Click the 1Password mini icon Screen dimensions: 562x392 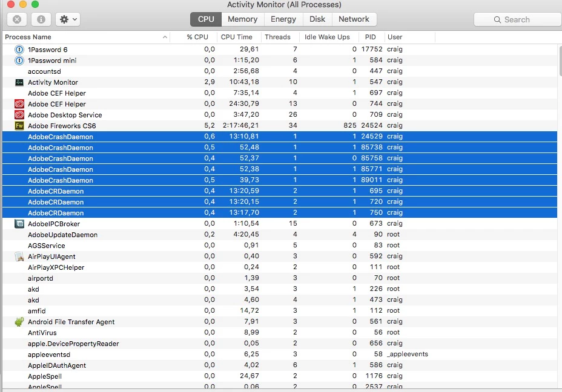coord(19,60)
